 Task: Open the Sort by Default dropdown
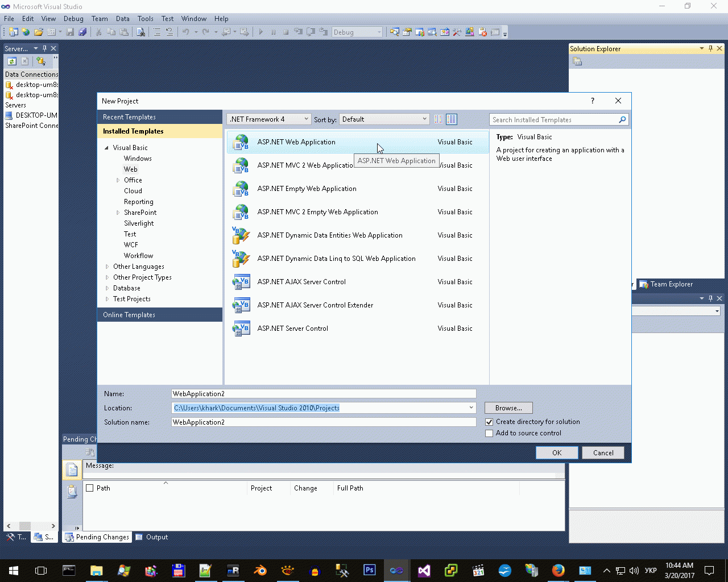pyautogui.click(x=384, y=119)
